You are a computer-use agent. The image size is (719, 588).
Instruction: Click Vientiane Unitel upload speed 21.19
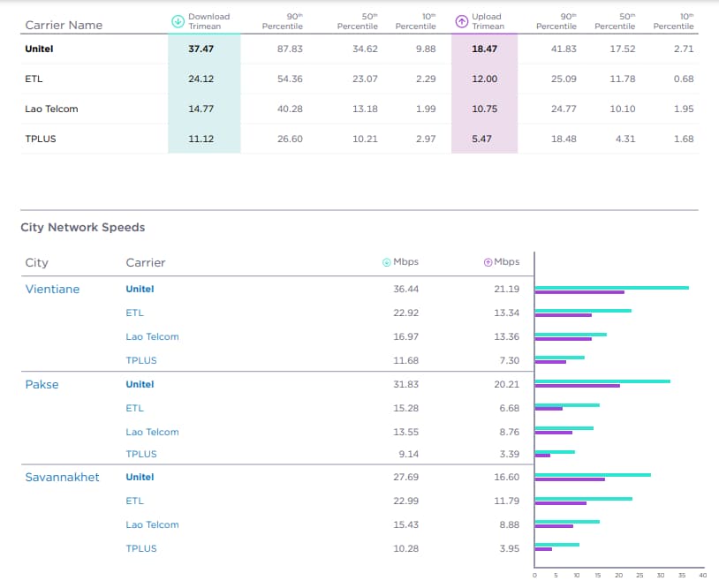[x=507, y=290]
